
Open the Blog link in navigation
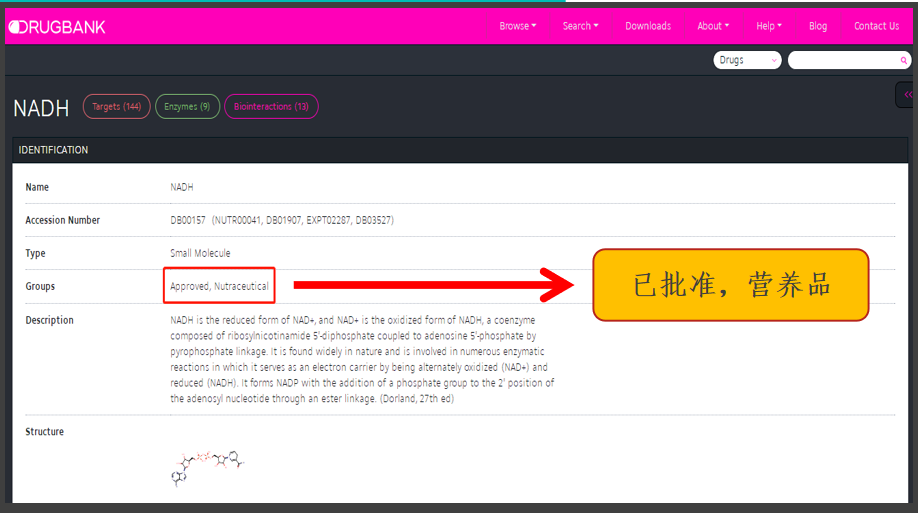[818, 26]
